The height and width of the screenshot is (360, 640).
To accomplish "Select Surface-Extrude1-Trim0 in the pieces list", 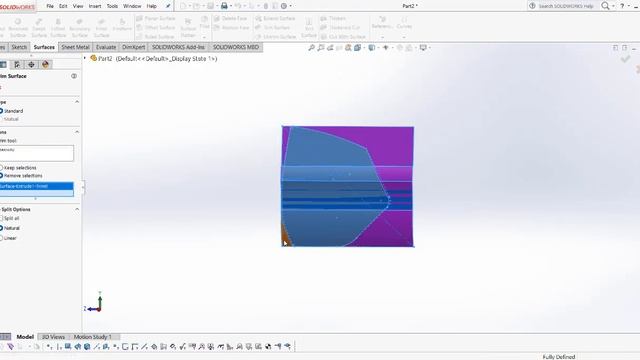I will [36, 186].
